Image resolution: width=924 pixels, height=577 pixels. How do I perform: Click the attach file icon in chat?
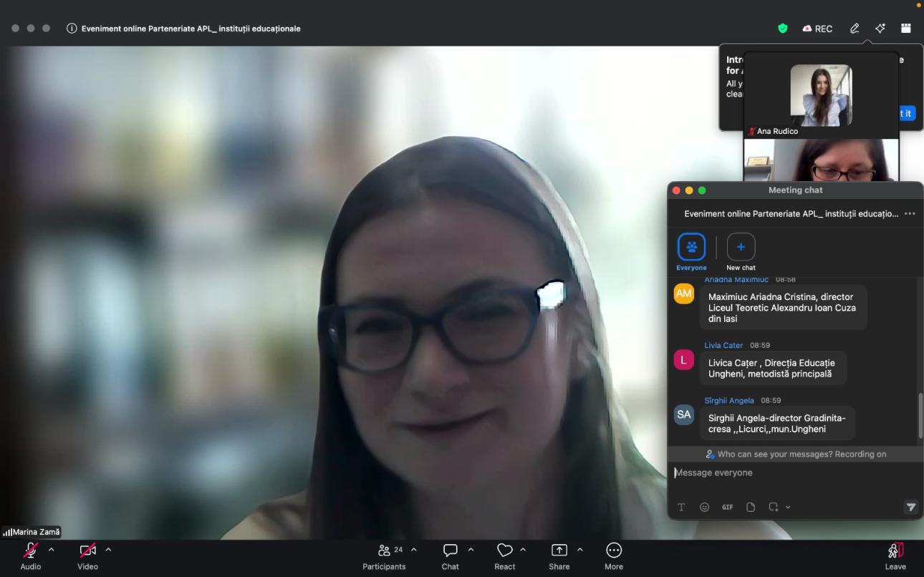[751, 507]
